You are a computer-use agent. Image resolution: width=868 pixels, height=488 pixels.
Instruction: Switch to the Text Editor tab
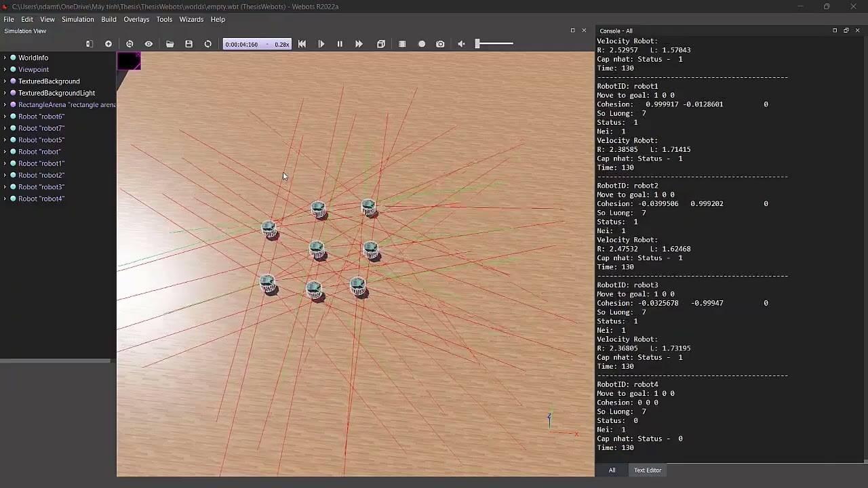648,470
